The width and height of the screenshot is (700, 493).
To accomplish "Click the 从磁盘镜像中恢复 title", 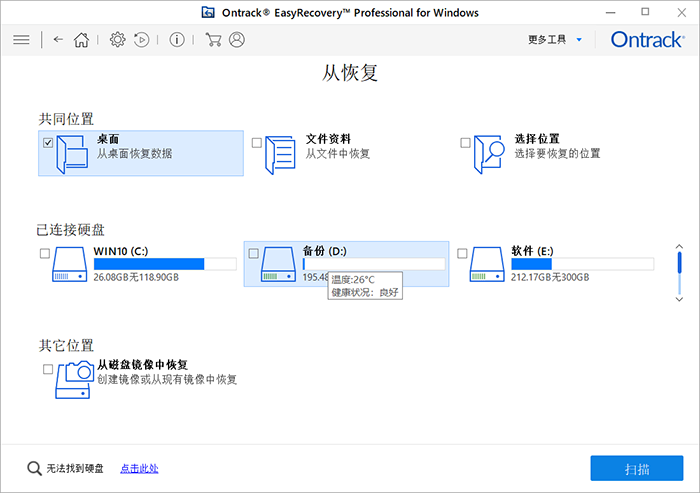I will (x=142, y=365).
